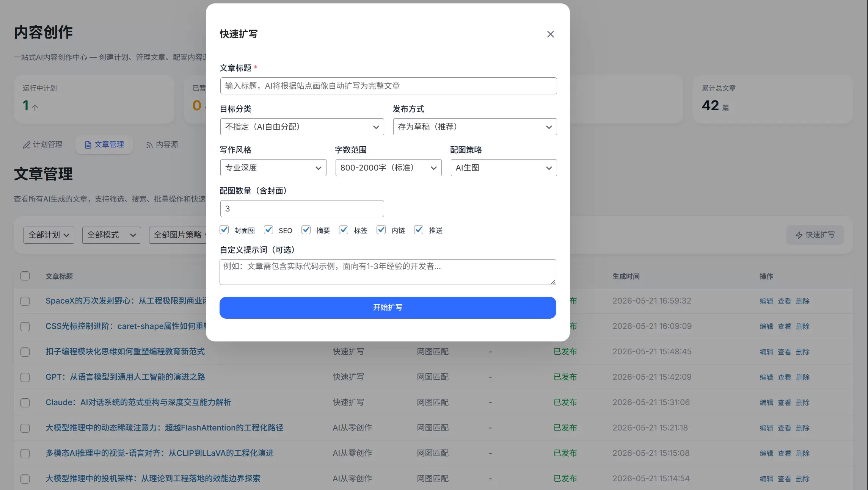Click the 生成时间 column header
The width and height of the screenshot is (868, 490).
626,277
